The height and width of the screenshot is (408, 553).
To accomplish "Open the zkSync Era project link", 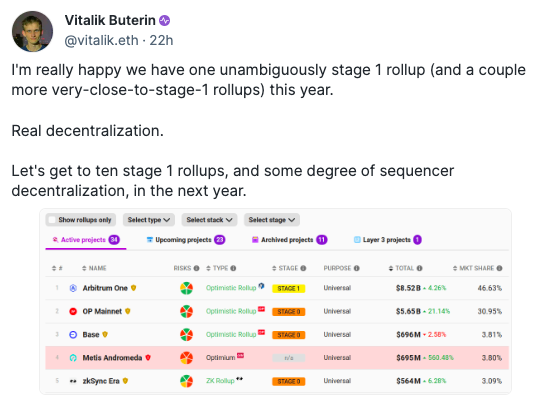I will click(101, 381).
